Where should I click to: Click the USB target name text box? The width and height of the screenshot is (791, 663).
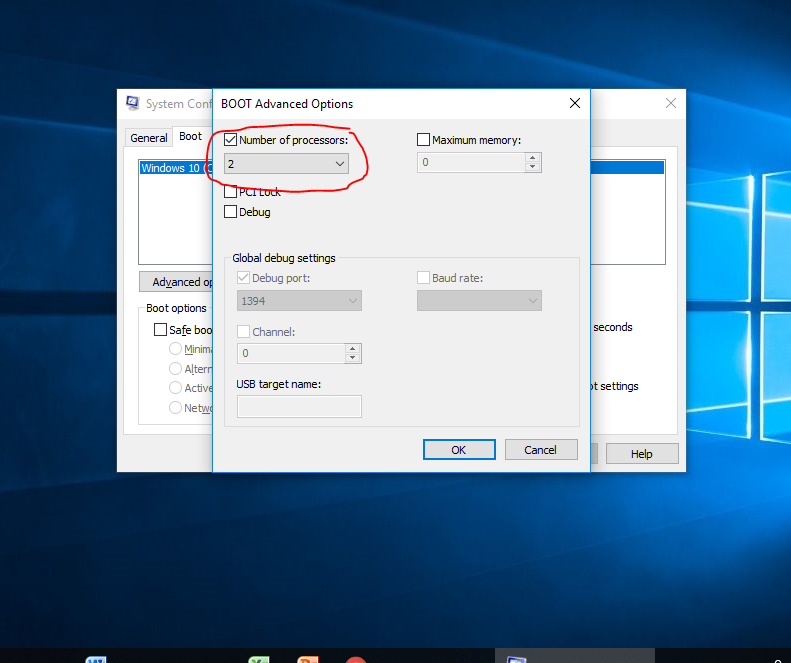point(299,406)
